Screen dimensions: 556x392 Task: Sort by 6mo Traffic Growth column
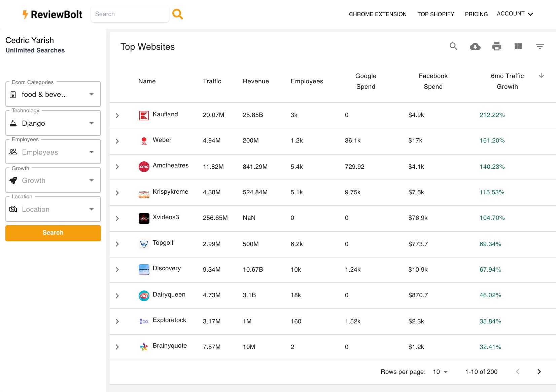pyautogui.click(x=507, y=81)
